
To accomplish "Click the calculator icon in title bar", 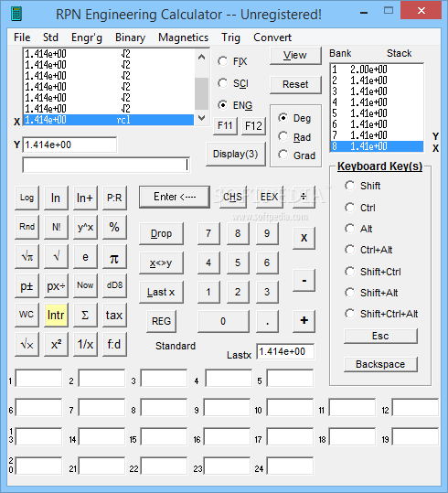I will (x=16, y=14).
